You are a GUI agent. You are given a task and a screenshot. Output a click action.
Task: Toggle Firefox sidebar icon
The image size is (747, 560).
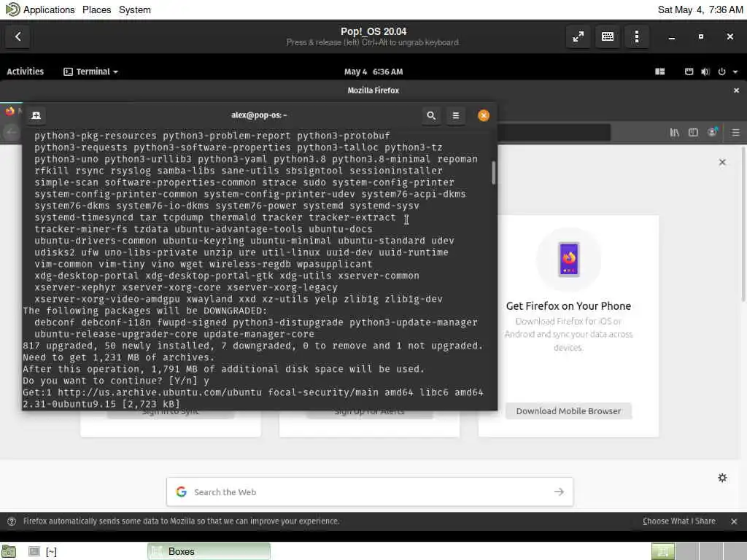coord(693,133)
